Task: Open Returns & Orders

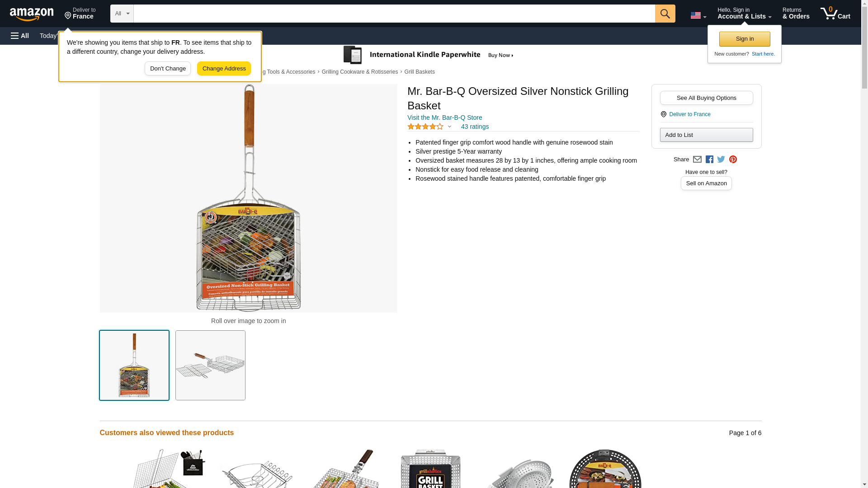Action: coord(796,14)
